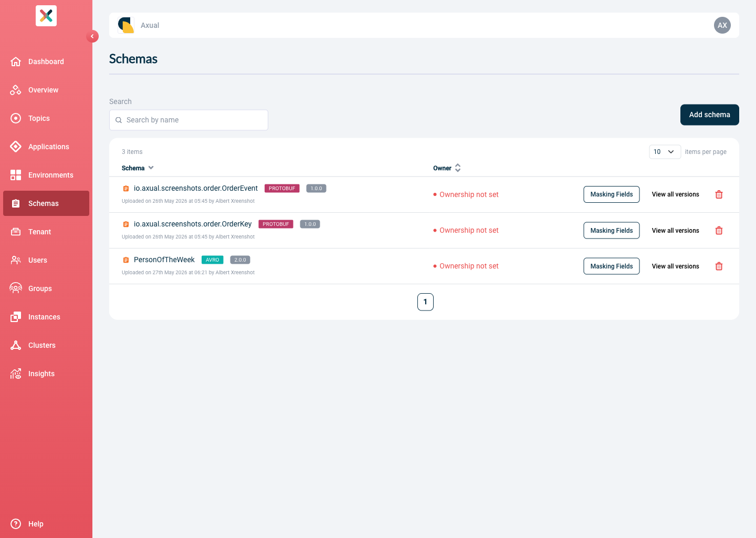
Task: Open the Tenant page
Action: [x=46, y=232]
